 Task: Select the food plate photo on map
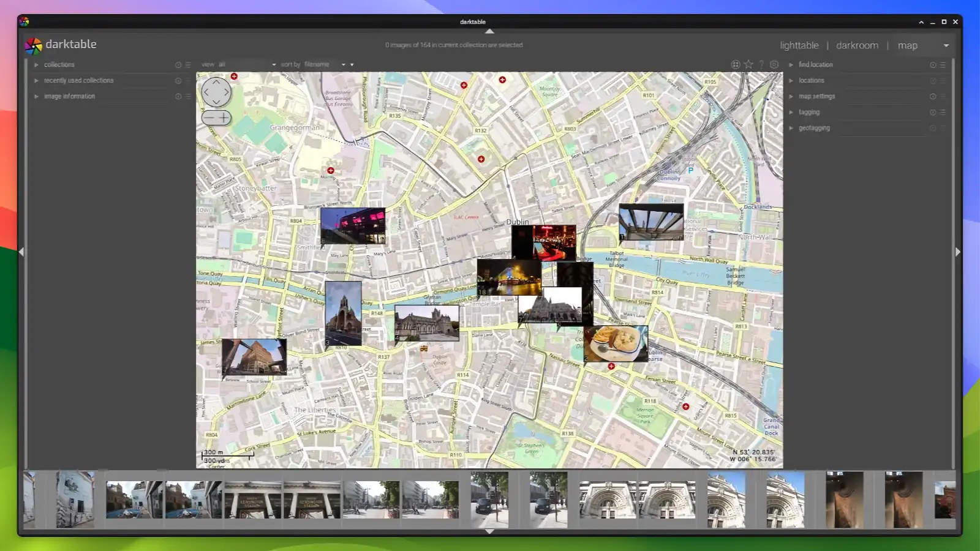click(x=616, y=343)
